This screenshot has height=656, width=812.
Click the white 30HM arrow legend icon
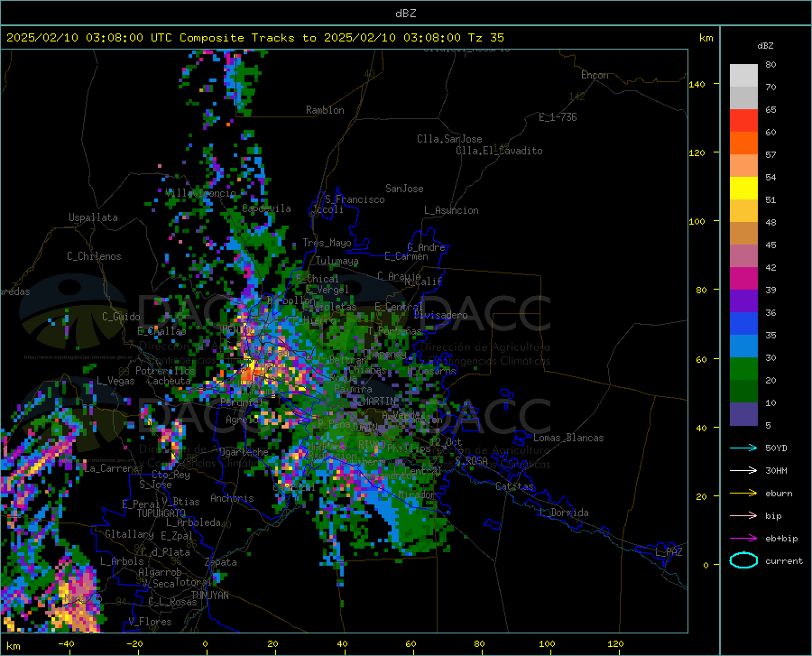point(743,471)
